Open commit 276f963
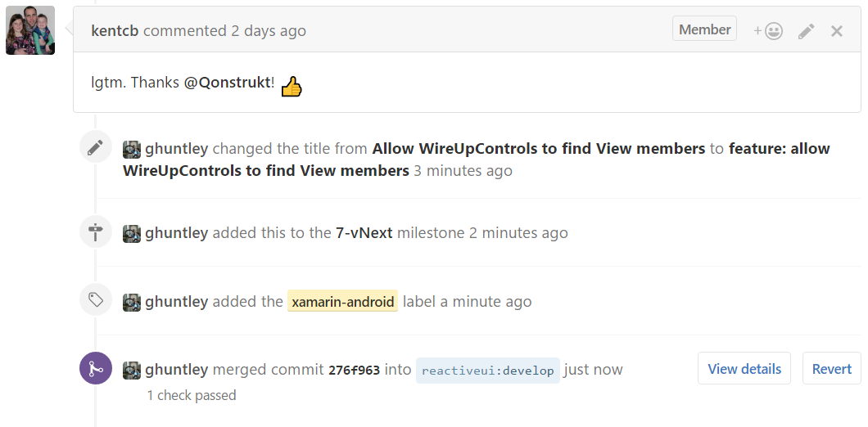The width and height of the screenshot is (868, 427). click(354, 370)
